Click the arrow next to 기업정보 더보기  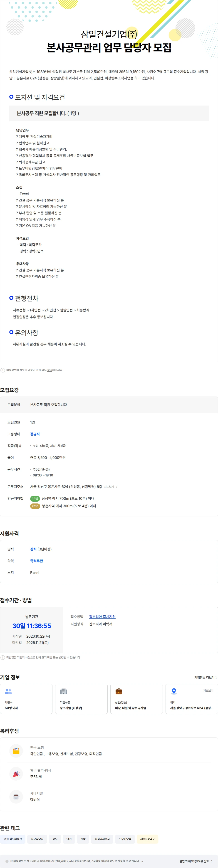[216, 677]
